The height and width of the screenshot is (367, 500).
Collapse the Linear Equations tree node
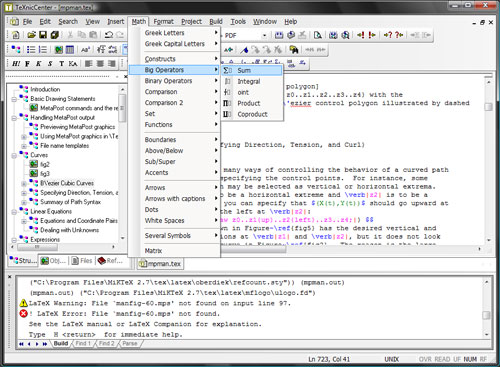[x=14, y=212]
